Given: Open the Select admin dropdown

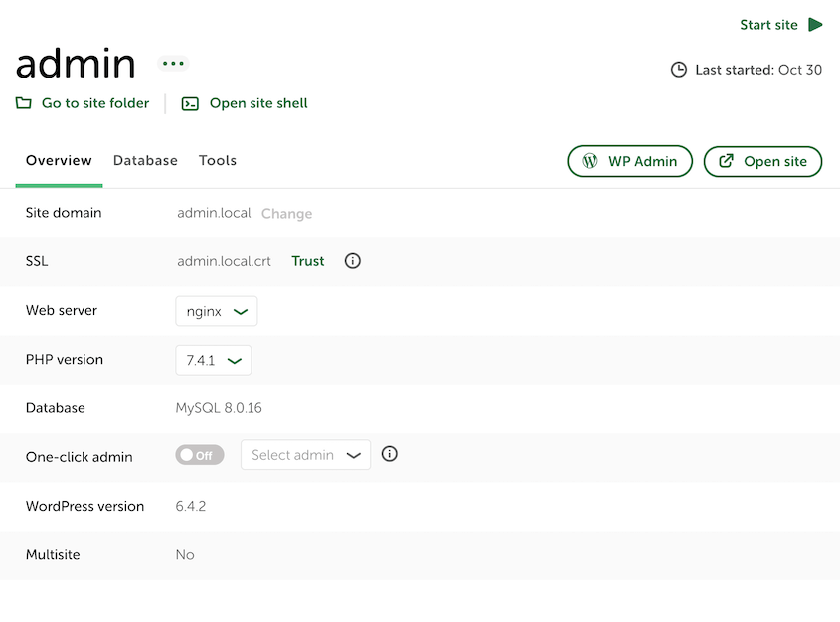Looking at the screenshot, I should coord(305,455).
